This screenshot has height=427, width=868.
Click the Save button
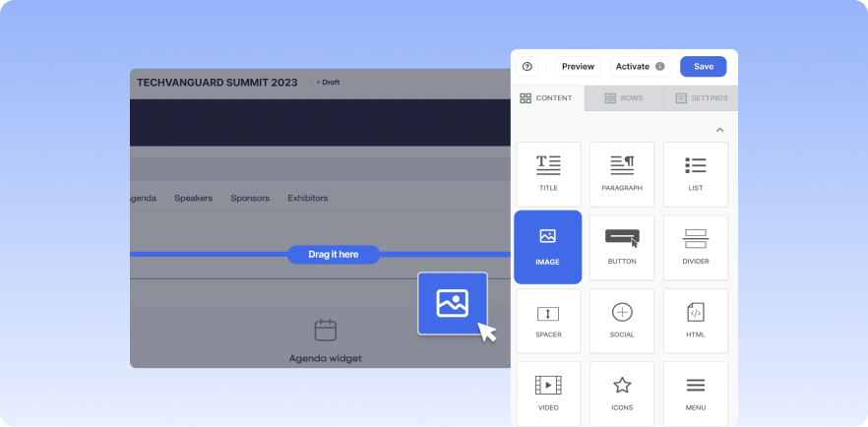703,67
